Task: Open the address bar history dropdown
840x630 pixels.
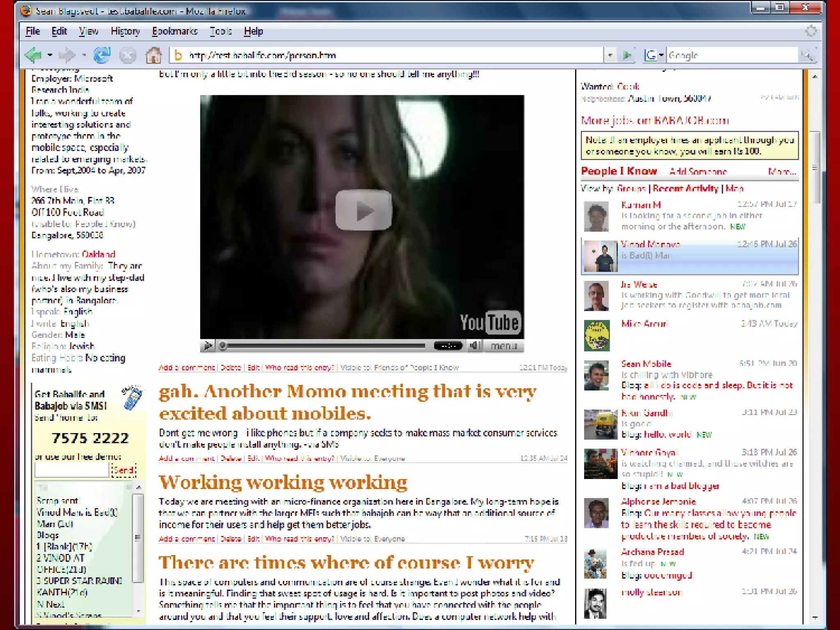Action: pos(610,55)
